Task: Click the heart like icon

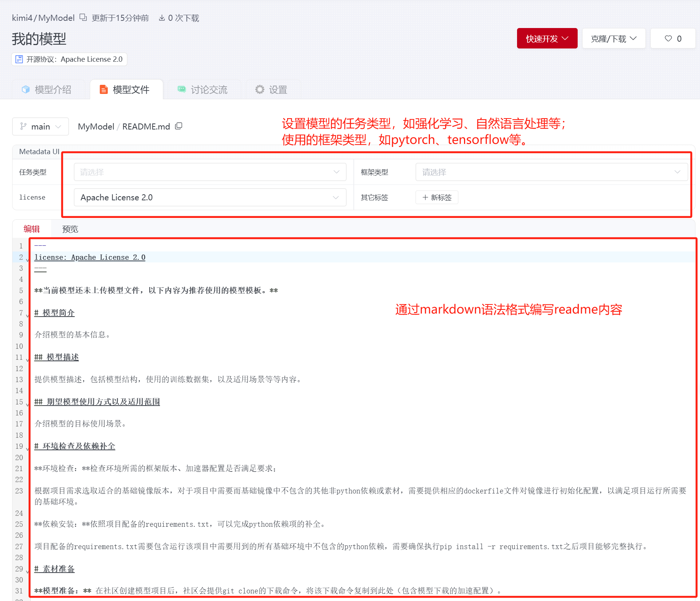Action: (668, 39)
